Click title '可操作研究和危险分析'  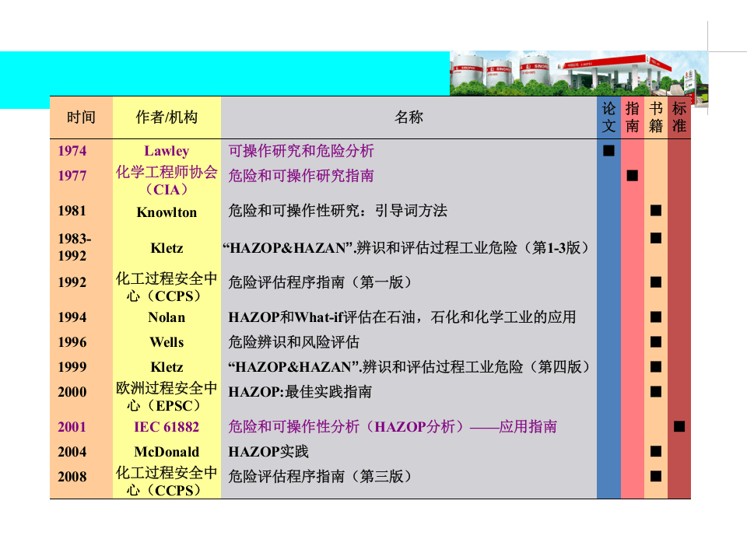tap(300, 151)
